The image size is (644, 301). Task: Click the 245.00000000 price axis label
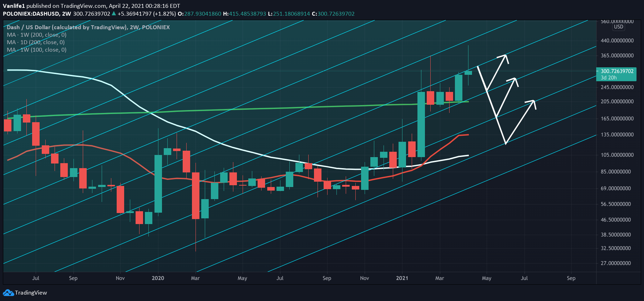(617, 87)
